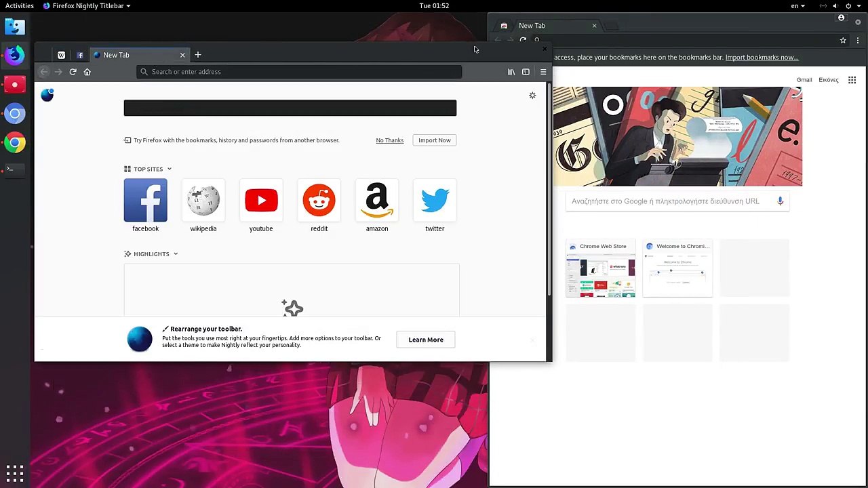Open the Chrome Web Store thumbnail
Image resolution: width=868 pixels, height=488 pixels.
click(601, 268)
